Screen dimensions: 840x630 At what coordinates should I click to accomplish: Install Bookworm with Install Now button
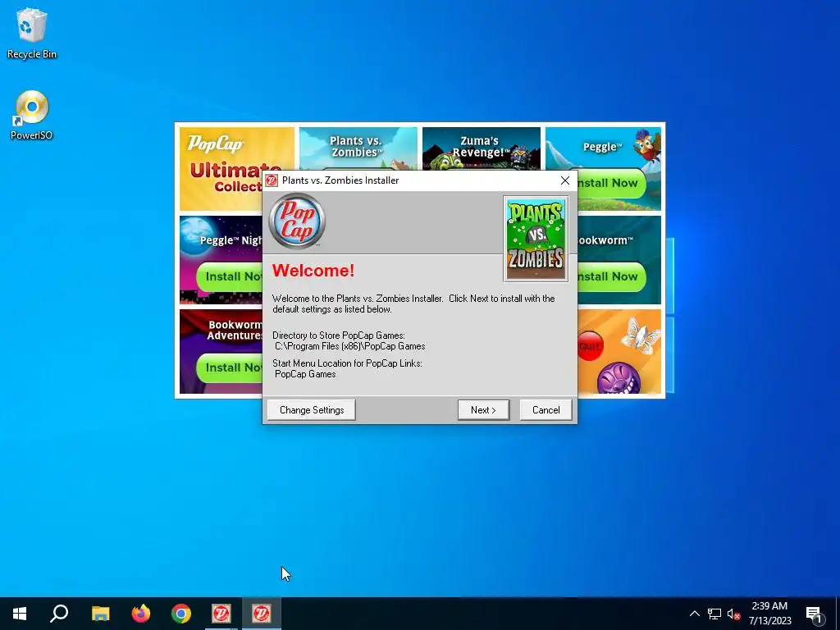click(x=611, y=276)
